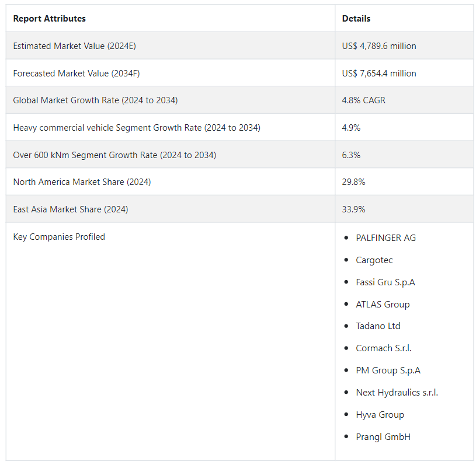
Task: Click the Global Market Growth Rate row label
Action: [x=95, y=100]
